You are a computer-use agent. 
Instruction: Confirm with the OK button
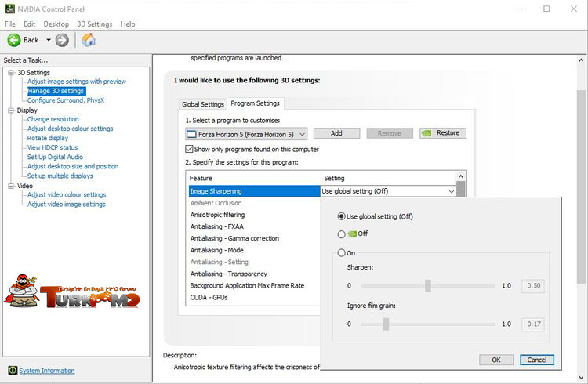coord(496,360)
